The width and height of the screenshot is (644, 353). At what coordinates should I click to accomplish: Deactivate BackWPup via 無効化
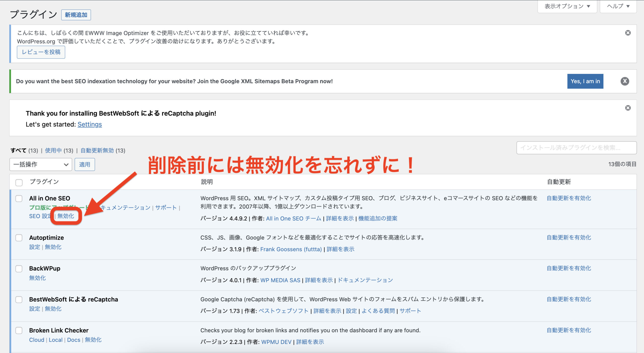click(x=37, y=278)
